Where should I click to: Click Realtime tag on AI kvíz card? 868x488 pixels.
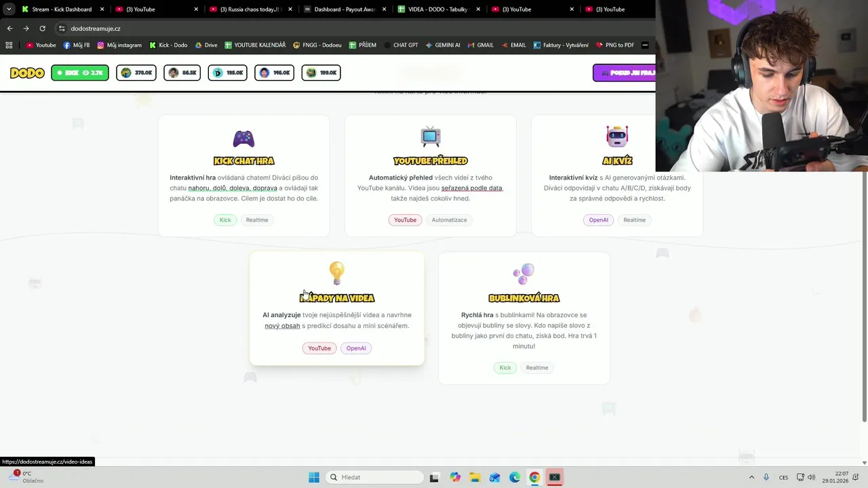635,220
